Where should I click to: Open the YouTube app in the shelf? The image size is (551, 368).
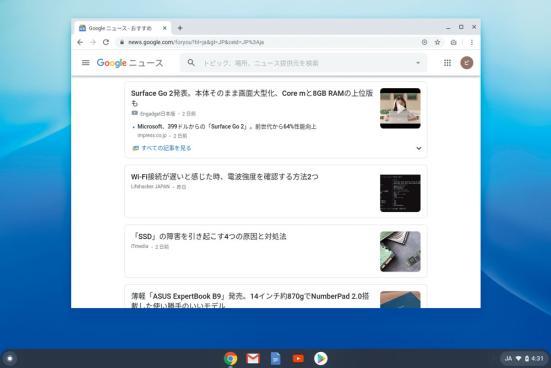298,359
